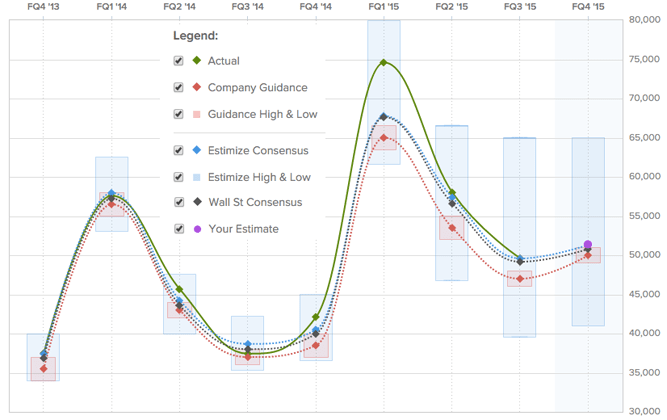The width and height of the screenshot is (667, 420).
Task: Click the dark Wall St Consensus legend diamond
Action: click(195, 203)
